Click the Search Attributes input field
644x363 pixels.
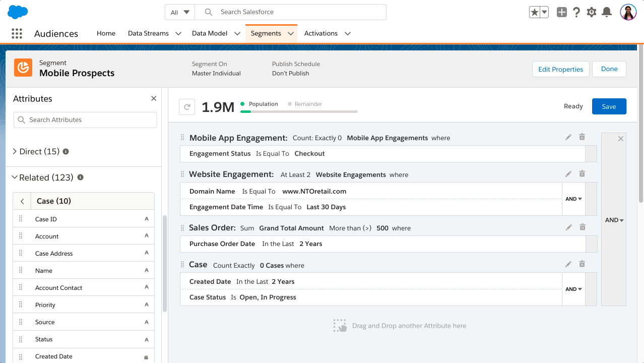click(85, 120)
